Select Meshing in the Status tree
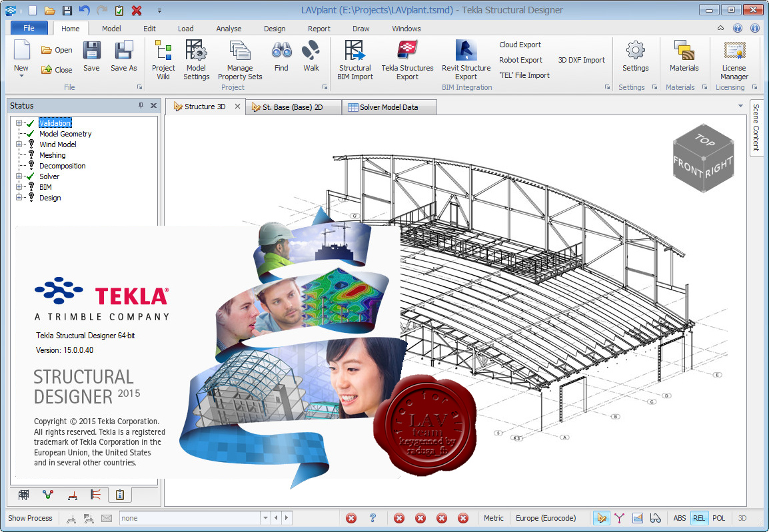Viewport: 769px width, 532px height. click(x=53, y=155)
